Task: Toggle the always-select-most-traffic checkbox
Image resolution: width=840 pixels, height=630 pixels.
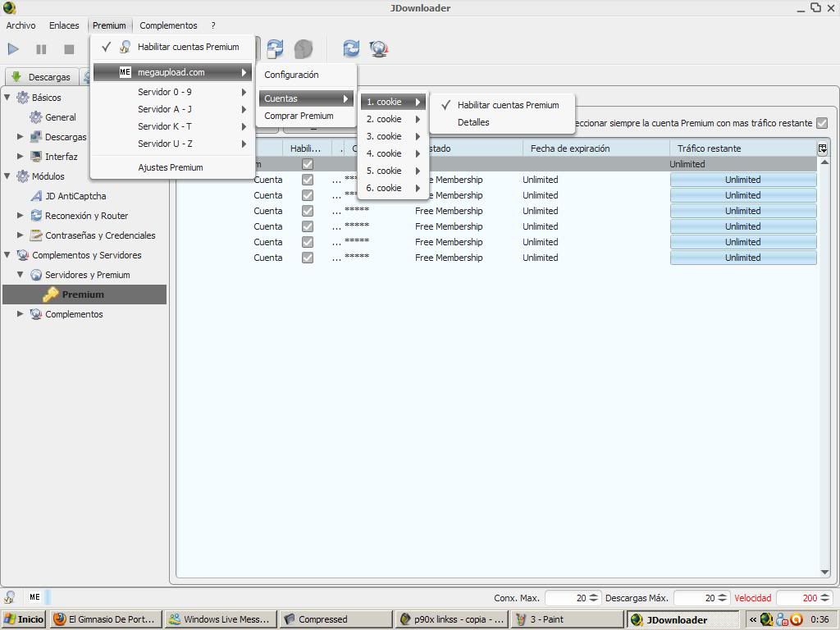Action: (822, 123)
